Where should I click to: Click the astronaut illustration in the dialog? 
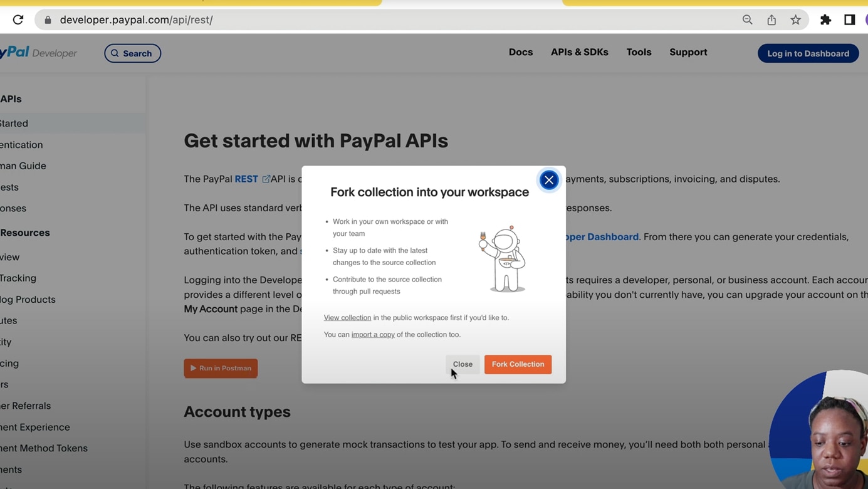coord(503,258)
